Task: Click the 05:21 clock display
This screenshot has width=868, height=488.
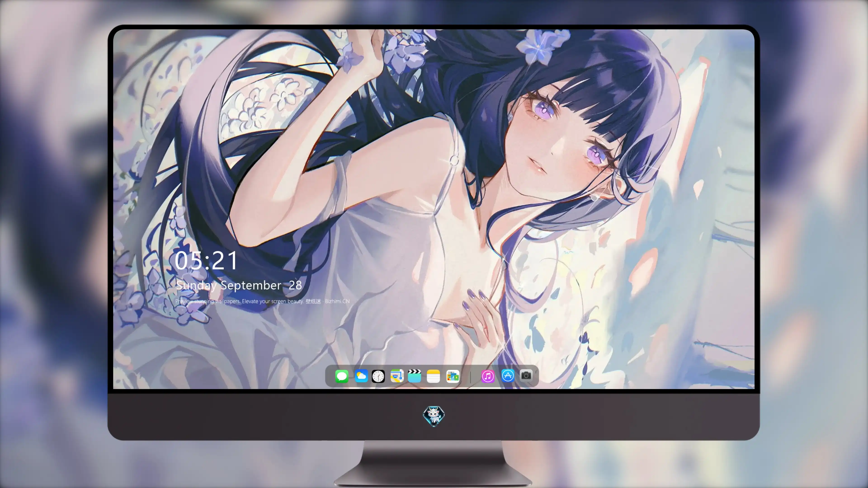Action: tap(206, 261)
